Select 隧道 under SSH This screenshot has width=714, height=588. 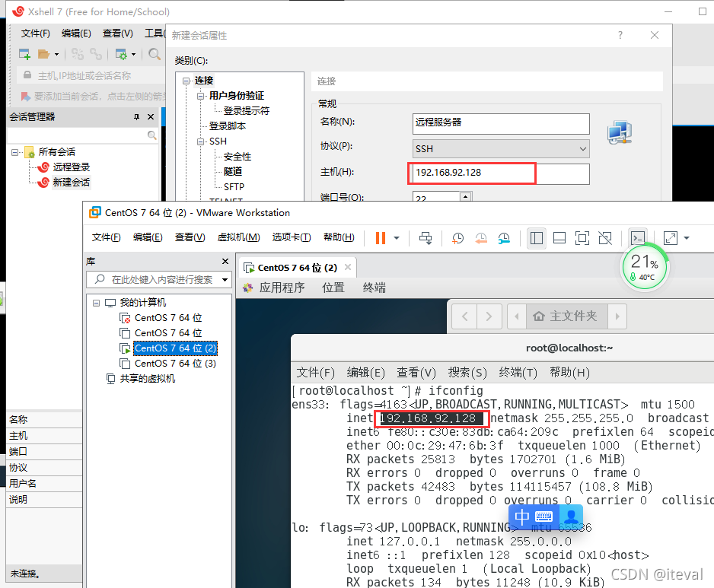[x=233, y=172]
